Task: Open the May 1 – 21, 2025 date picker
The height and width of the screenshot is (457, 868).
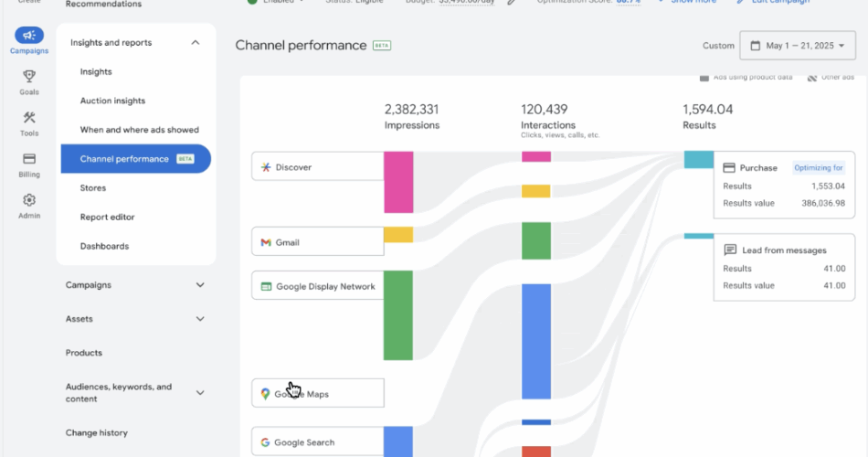Action: click(x=797, y=46)
